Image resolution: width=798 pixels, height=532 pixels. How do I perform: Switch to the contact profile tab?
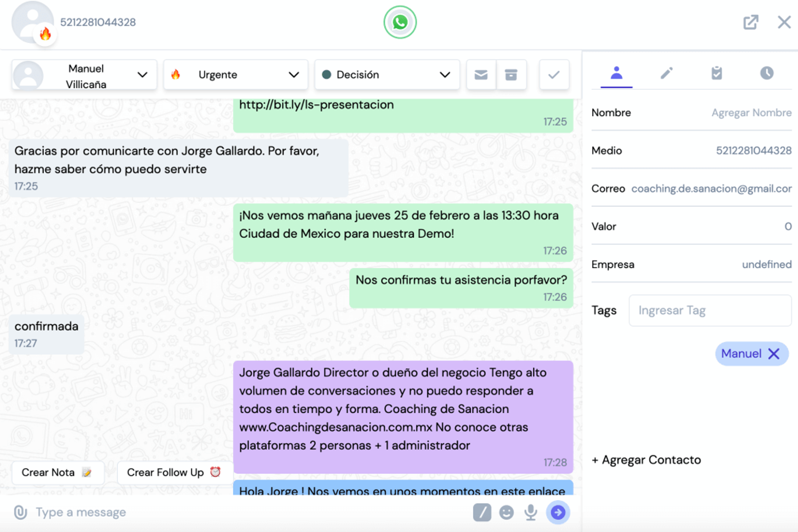click(x=616, y=73)
